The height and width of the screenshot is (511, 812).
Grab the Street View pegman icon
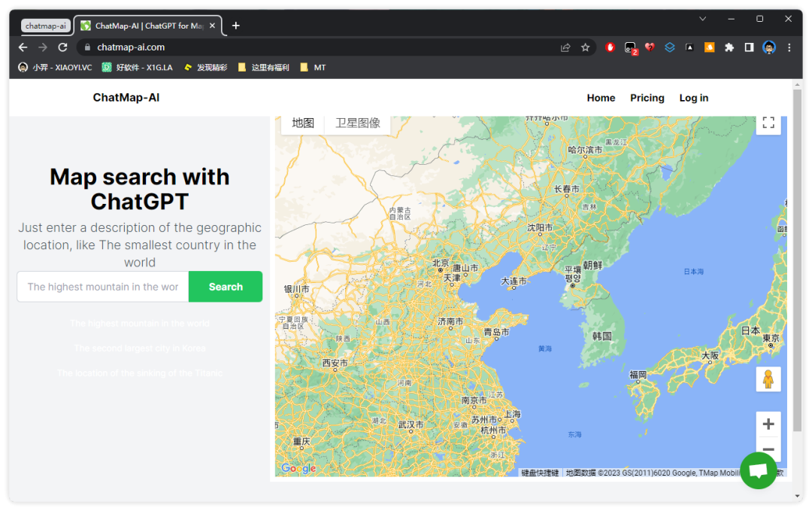[768, 379]
